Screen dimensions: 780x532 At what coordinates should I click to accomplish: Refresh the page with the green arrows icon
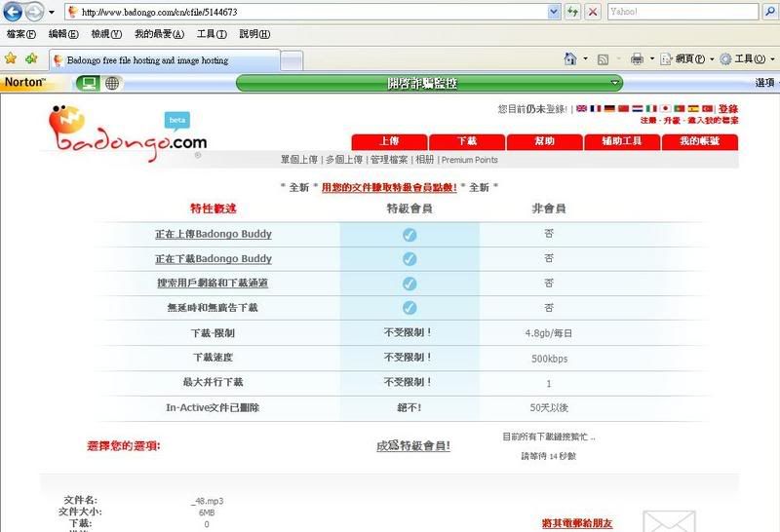573,12
